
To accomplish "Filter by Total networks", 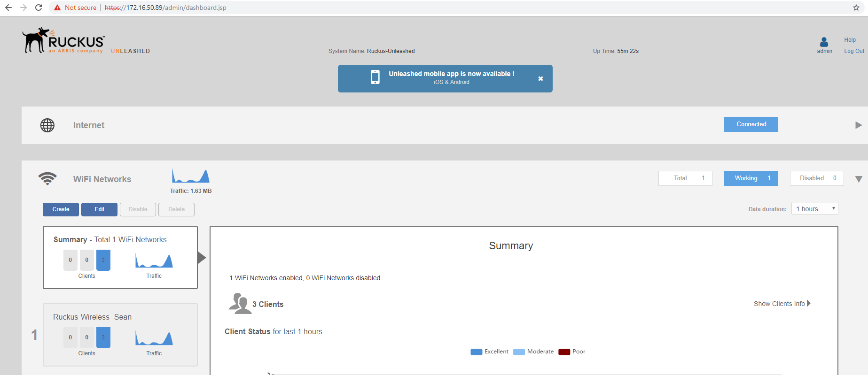I will pos(685,178).
